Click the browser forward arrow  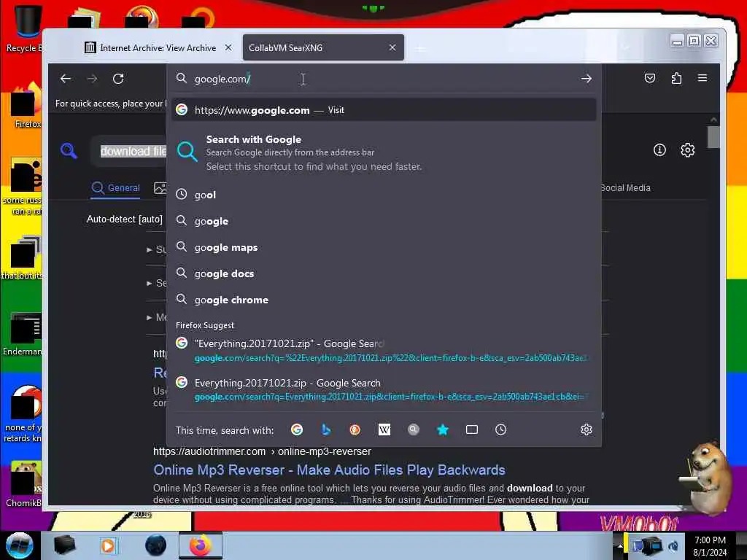(92, 79)
